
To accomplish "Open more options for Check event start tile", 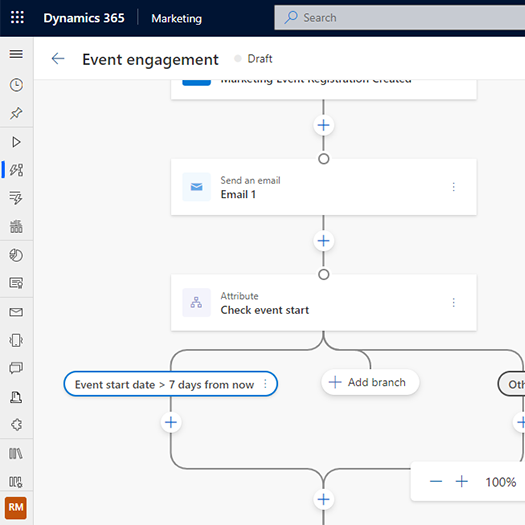I will [454, 303].
